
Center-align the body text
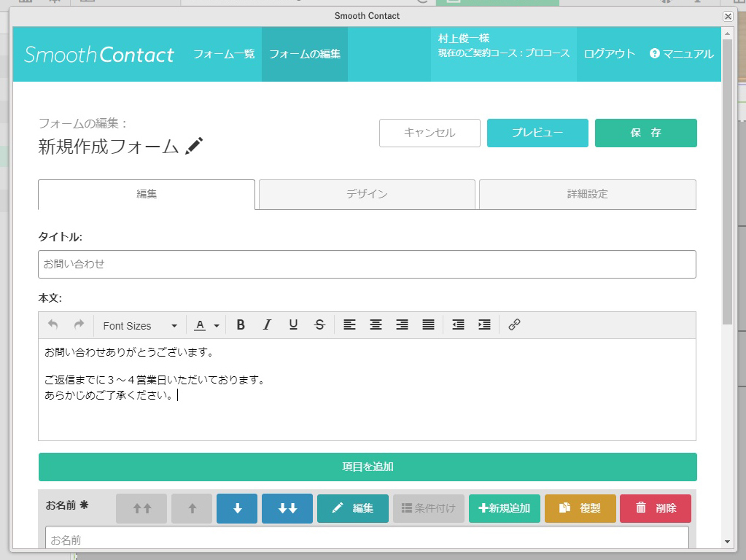(376, 324)
